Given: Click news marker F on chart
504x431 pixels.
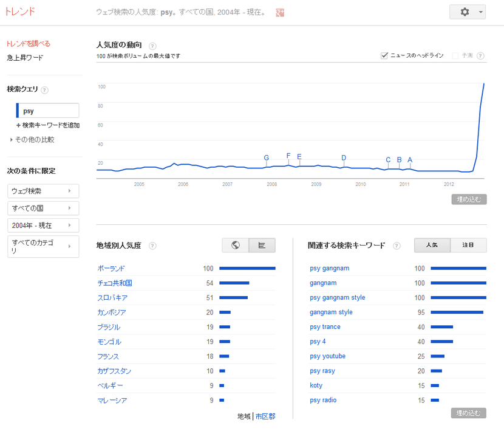Looking at the screenshot, I should (x=288, y=156).
